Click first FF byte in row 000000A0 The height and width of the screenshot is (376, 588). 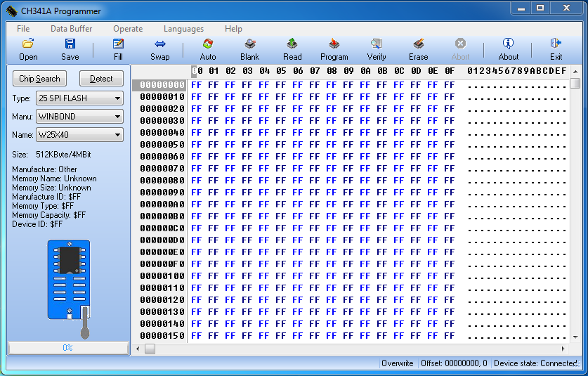[x=197, y=205]
